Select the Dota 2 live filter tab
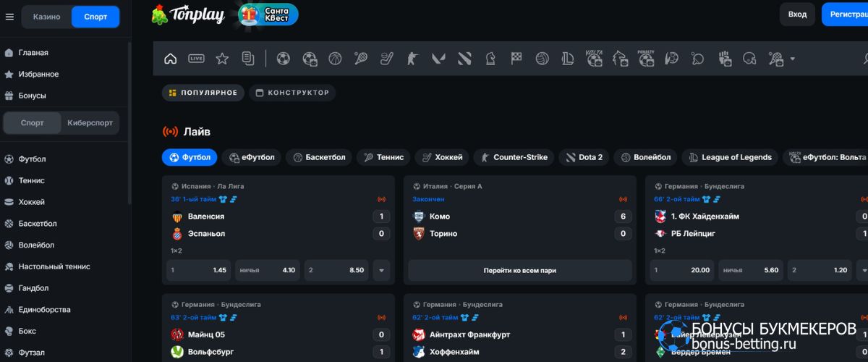Viewport: 868px width, 362px height. tap(584, 157)
